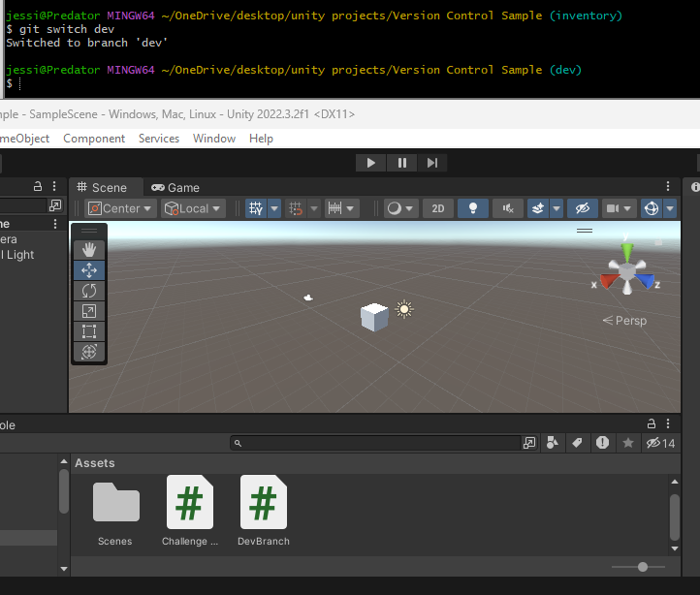The width and height of the screenshot is (700, 595).
Task: Open the Window menu
Action: (x=214, y=139)
